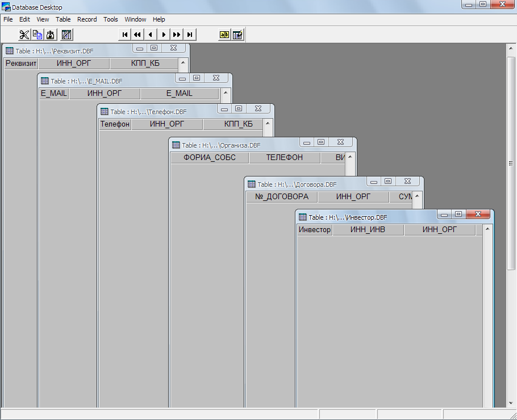Select №_ДОГОВОРА column header in Договора table
Viewport: 517px width, 420px height.
(x=282, y=196)
